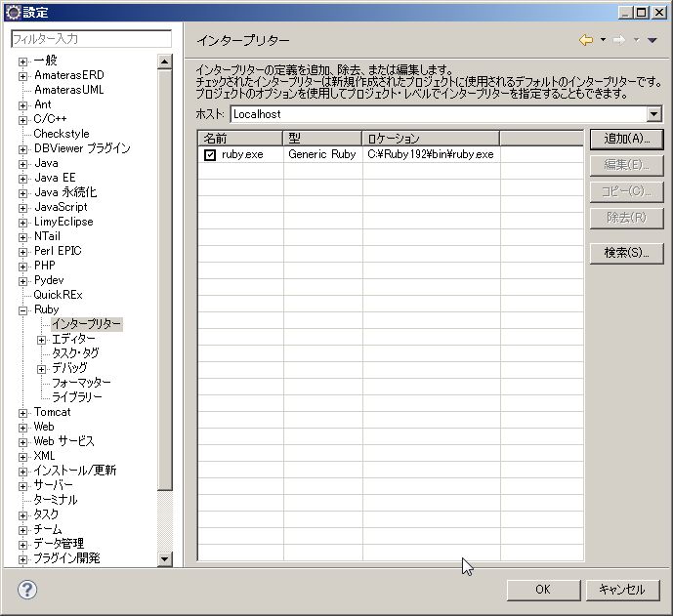Image resolution: width=673 pixels, height=616 pixels.
Task: Select the QuickREx tree item
Action: point(59,295)
